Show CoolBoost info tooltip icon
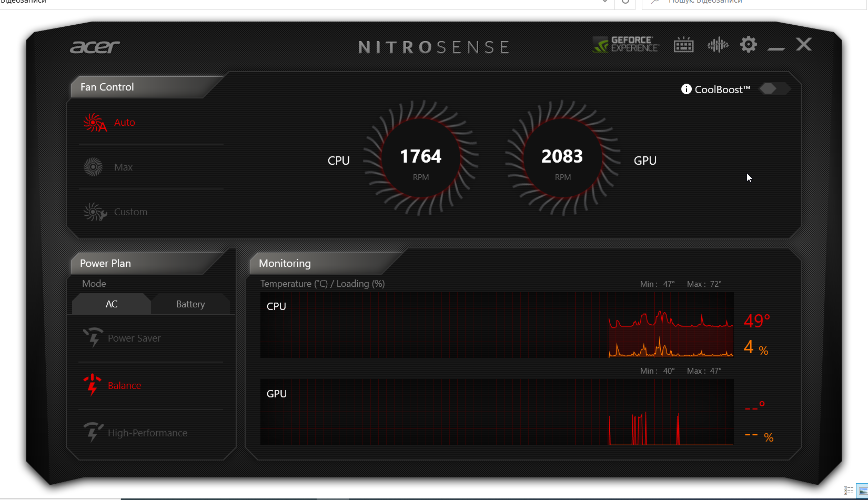The height and width of the screenshot is (500, 868). coord(686,89)
